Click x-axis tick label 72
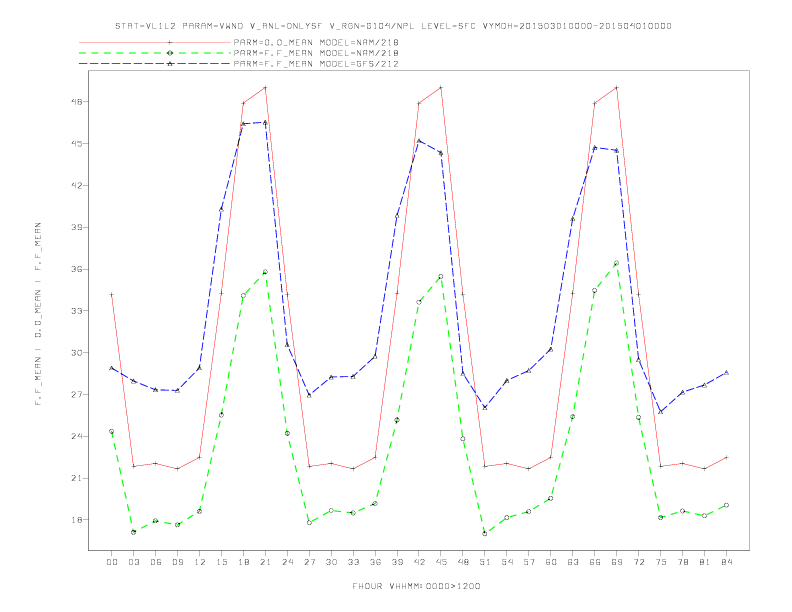792x612 pixels. tap(639, 562)
